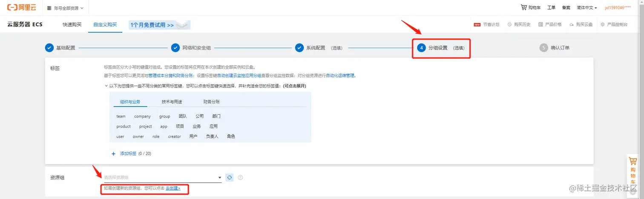The height and width of the screenshot is (199, 644).
Task: Click 添加标签 add tag link
Action: (x=128, y=153)
